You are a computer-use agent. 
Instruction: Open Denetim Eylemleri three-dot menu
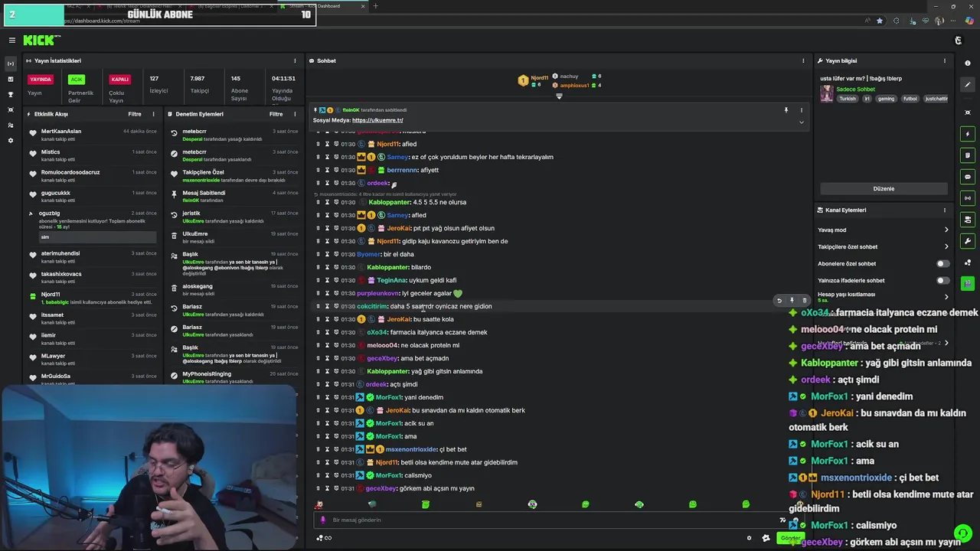295,114
